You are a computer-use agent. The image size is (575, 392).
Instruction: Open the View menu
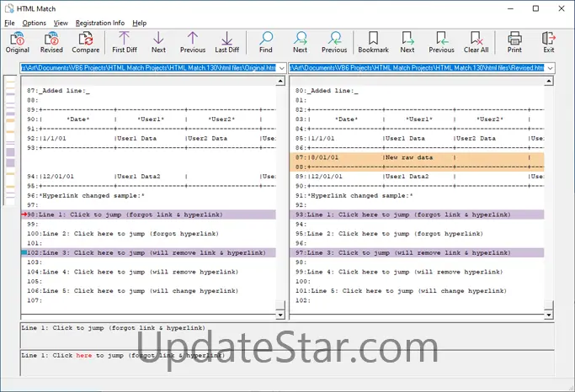click(x=61, y=23)
